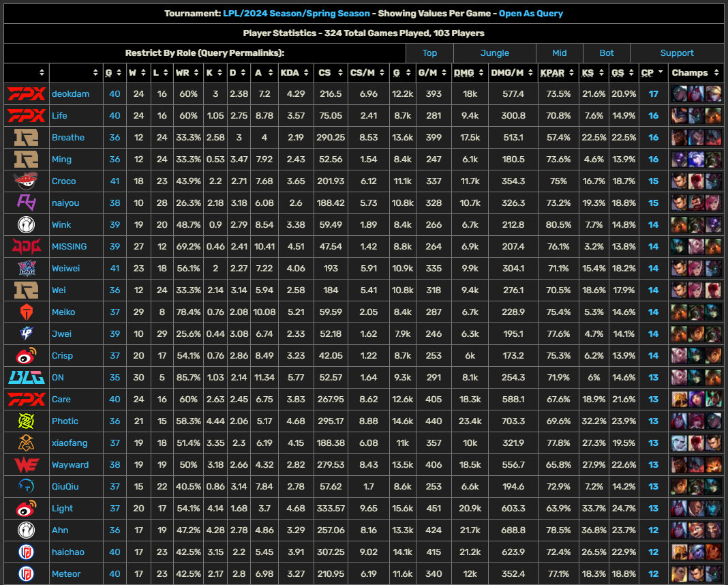
Task: Filter by the Support role
Action: (x=676, y=52)
